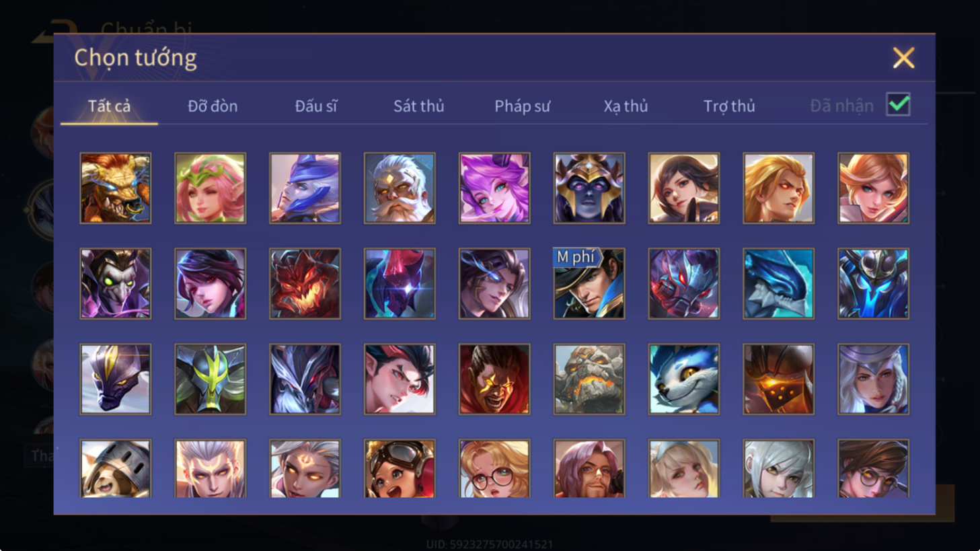Viewport: 980px width, 551px height.
Task: Select the blonde girl with round glasses
Action: point(494,468)
